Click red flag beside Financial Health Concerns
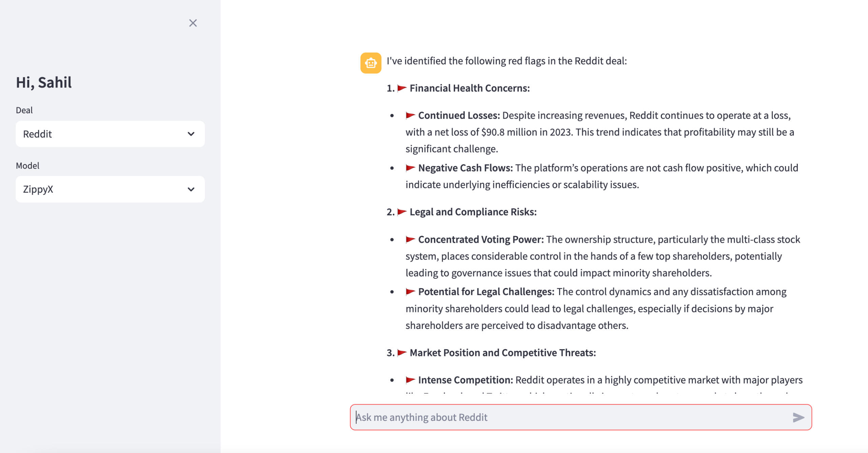 (x=402, y=88)
